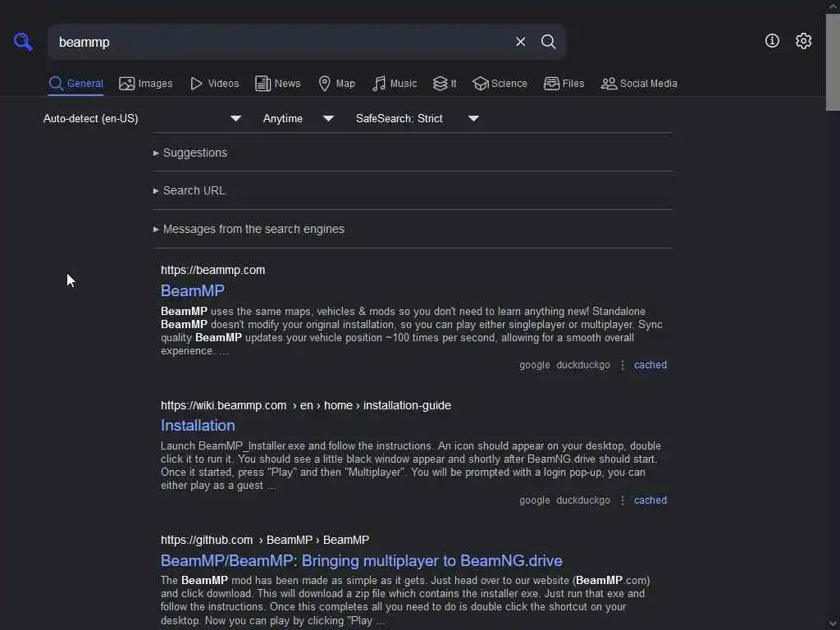Click 'google' label under Installation result
Screen dimensions: 840x630
coord(534,500)
